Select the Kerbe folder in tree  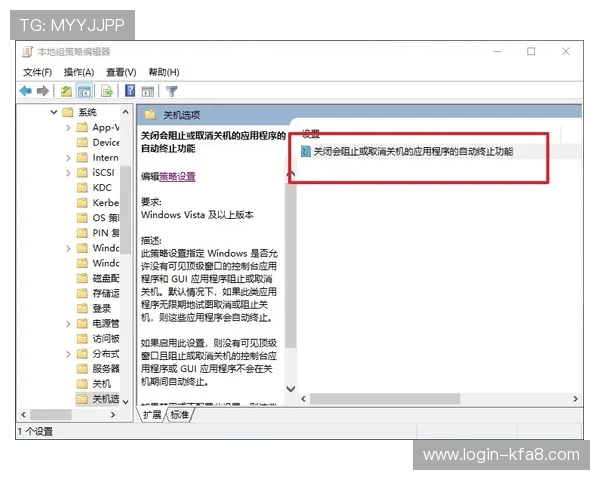pyautogui.click(x=98, y=202)
